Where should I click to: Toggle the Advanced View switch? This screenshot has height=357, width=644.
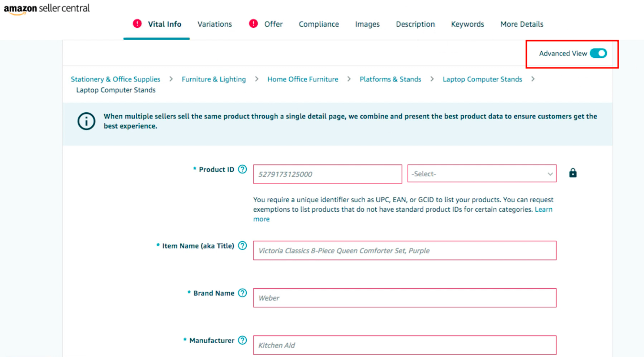(598, 54)
